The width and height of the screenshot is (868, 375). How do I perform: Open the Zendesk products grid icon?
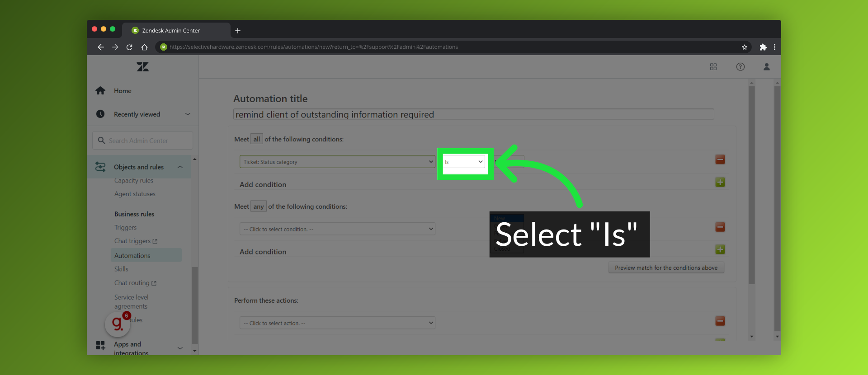(713, 67)
